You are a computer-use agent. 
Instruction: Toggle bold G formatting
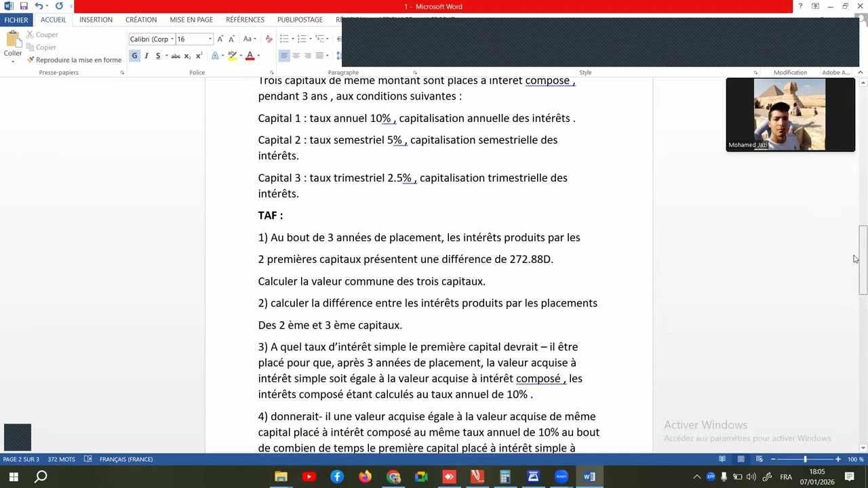coord(134,56)
